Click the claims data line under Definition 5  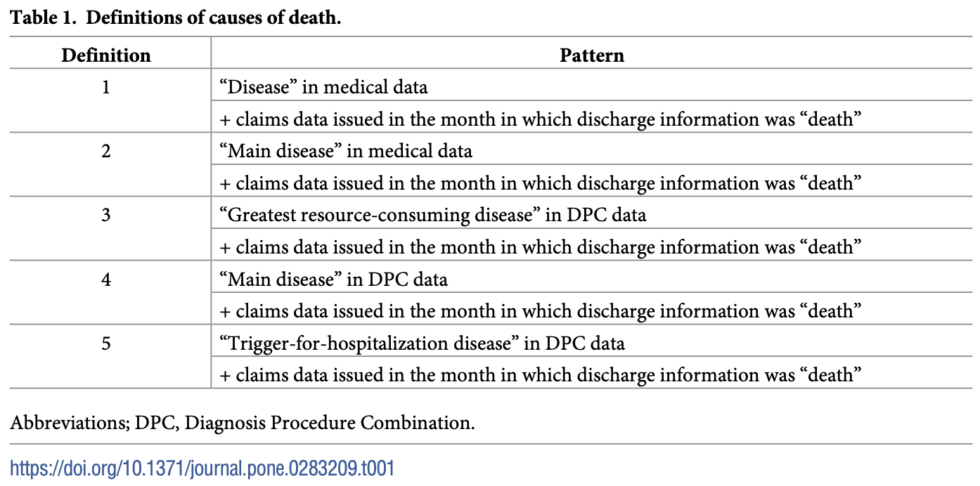pyautogui.click(x=541, y=375)
